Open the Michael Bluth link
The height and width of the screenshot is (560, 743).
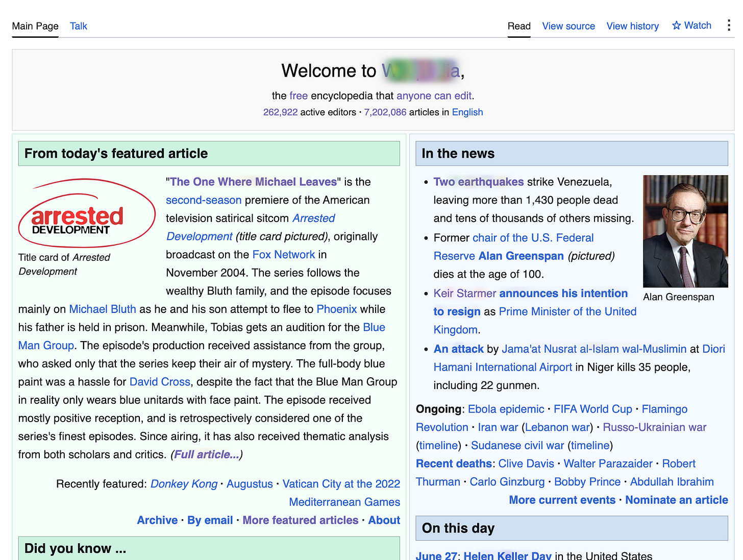click(103, 309)
